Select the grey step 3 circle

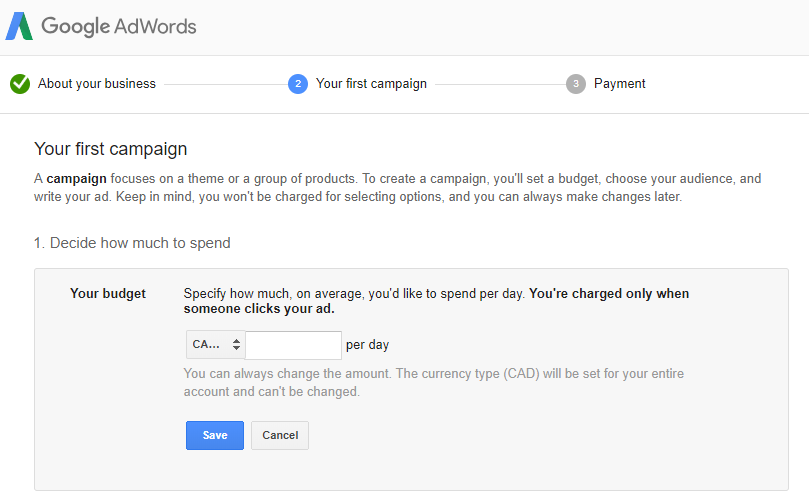pyautogui.click(x=576, y=84)
